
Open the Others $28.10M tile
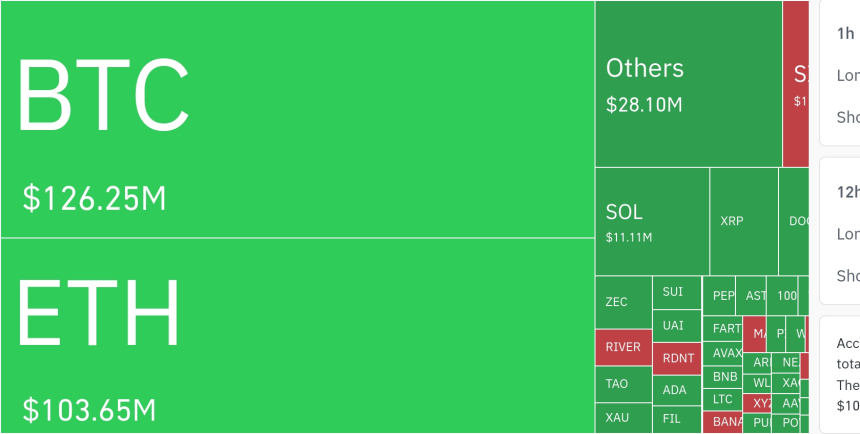[x=688, y=84]
